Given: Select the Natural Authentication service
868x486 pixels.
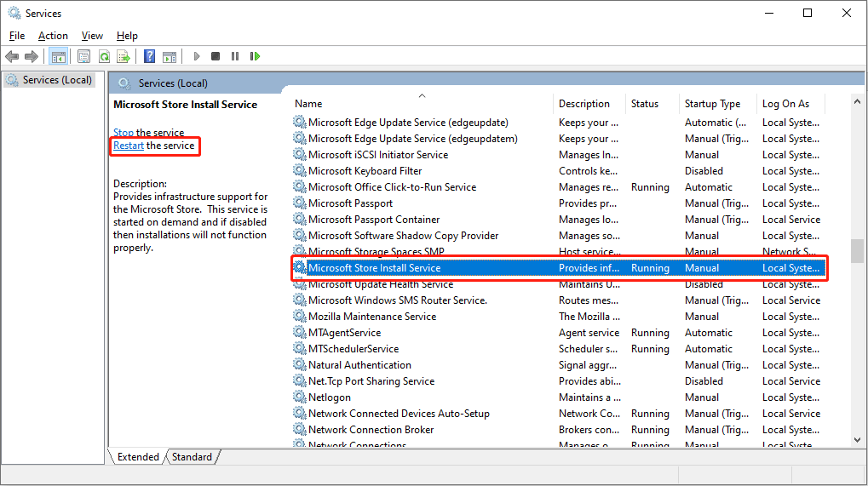Looking at the screenshot, I should click(559, 365).
